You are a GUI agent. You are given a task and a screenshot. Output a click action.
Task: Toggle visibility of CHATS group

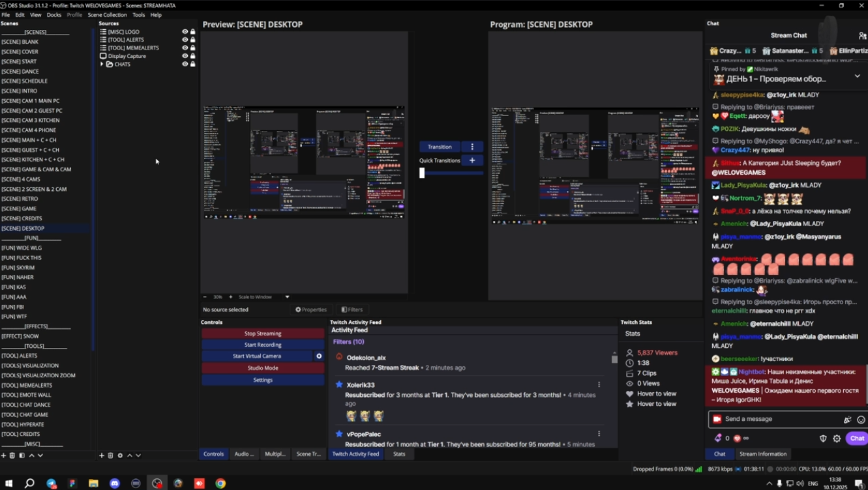coord(185,64)
